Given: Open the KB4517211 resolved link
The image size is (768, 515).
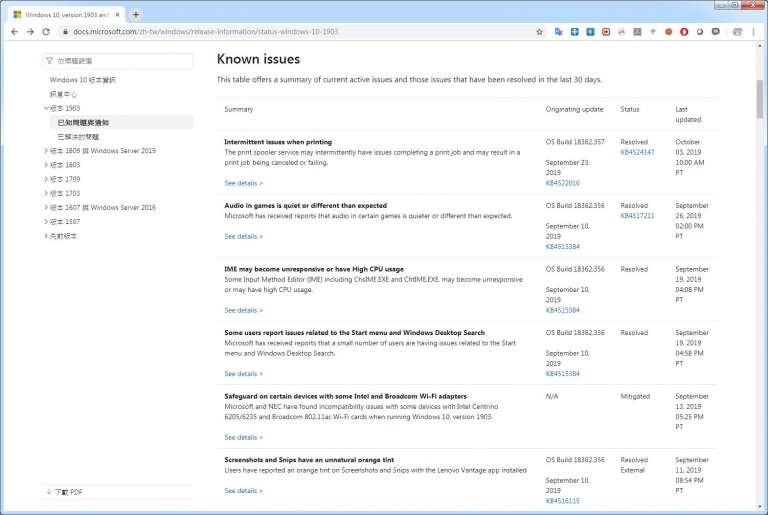Looking at the screenshot, I should [637, 216].
